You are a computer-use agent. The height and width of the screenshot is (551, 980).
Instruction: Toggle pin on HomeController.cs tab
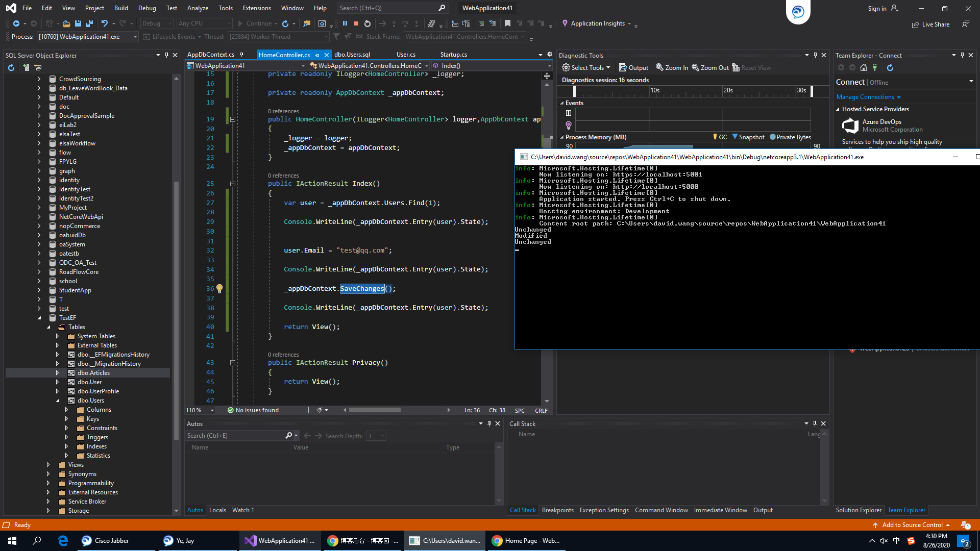[x=317, y=55]
